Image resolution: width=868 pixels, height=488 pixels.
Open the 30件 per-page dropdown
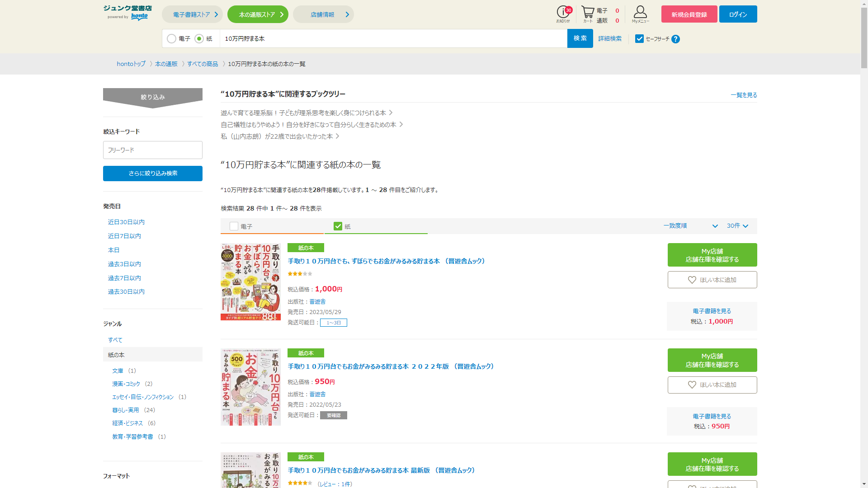click(x=737, y=226)
